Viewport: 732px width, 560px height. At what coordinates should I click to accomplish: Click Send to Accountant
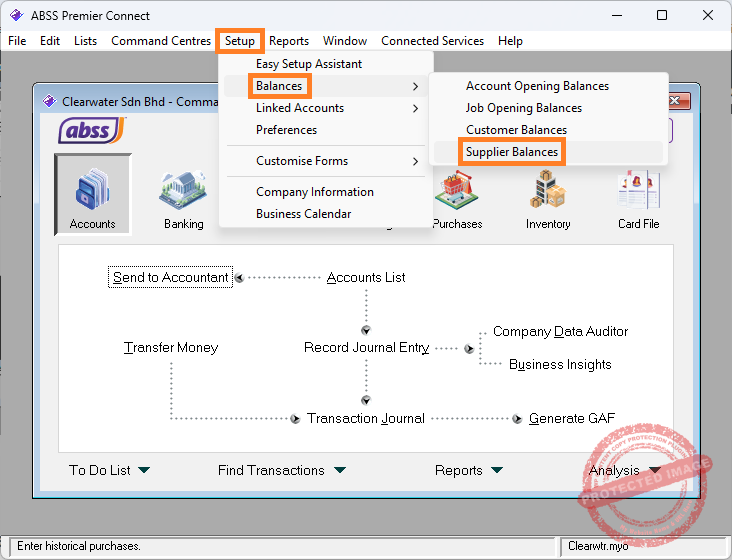point(170,278)
